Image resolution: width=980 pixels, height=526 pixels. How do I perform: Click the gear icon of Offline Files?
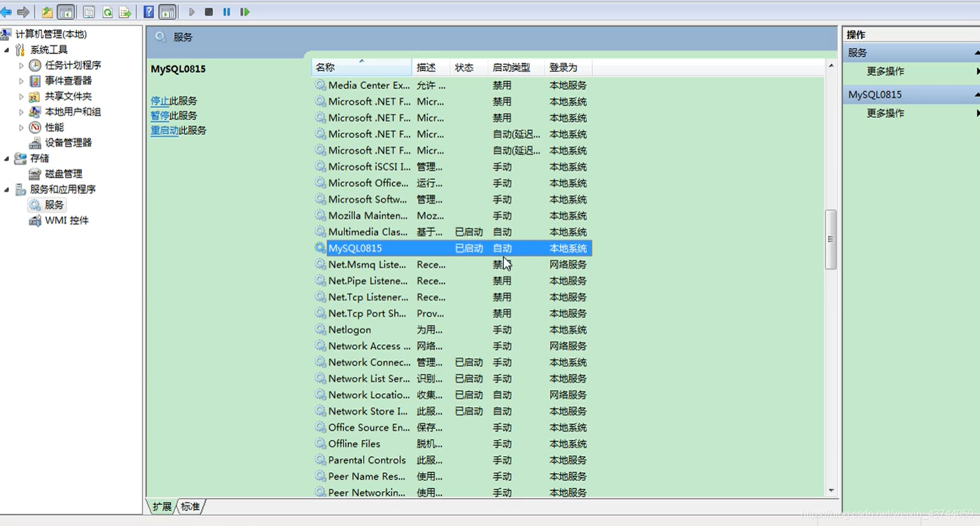coord(321,444)
